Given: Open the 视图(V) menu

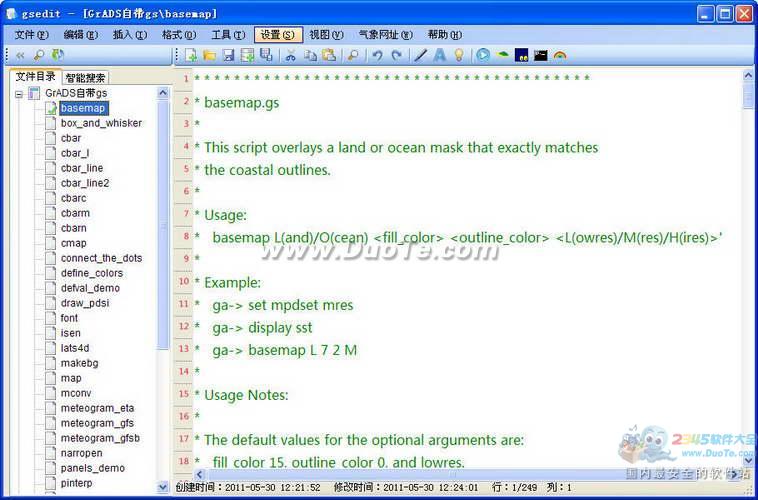Looking at the screenshot, I should point(326,35).
